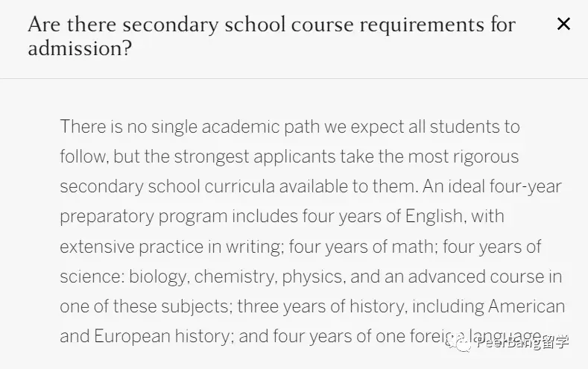Close the admission requirements panel
The image size is (588, 369).
point(563,25)
